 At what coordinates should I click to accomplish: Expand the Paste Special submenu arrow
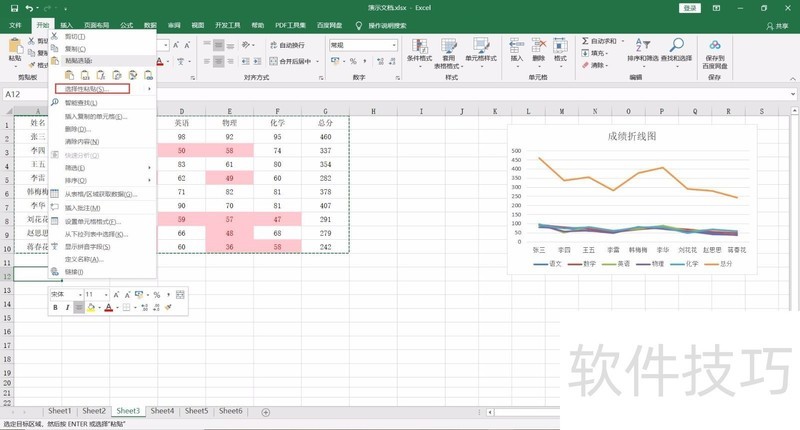click(x=149, y=89)
